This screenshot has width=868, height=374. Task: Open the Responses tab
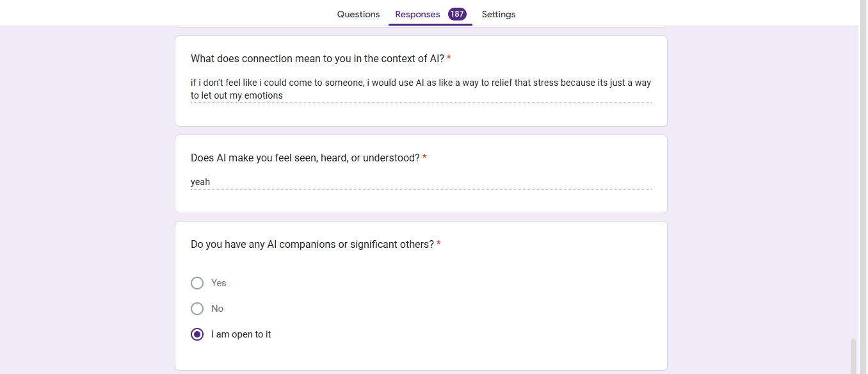[417, 14]
